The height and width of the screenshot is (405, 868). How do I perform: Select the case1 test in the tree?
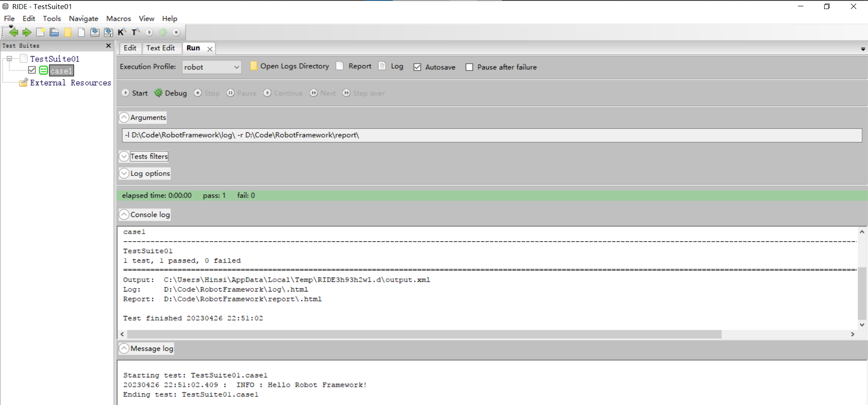[x=61, y=71]
